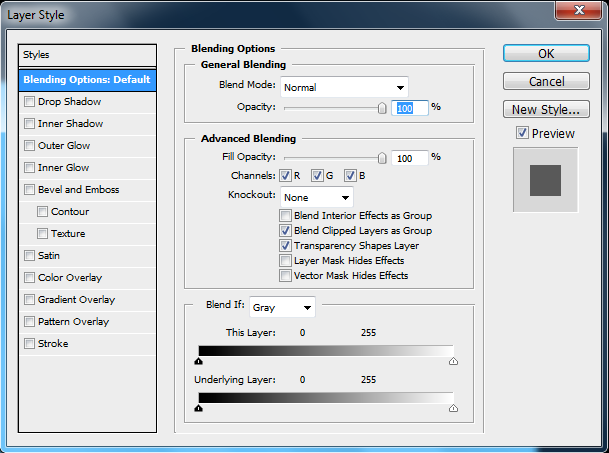Viewport: 609px width, 453px height.
Task: Expand the Knockout dropdown
Action: click(317, 197)
